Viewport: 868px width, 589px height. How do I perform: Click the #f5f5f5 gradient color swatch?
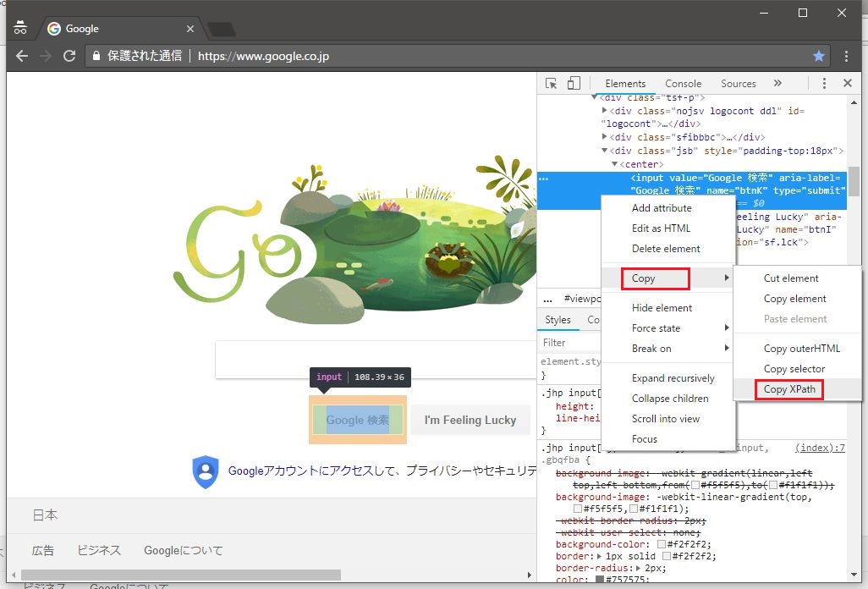tap(578, 509)
